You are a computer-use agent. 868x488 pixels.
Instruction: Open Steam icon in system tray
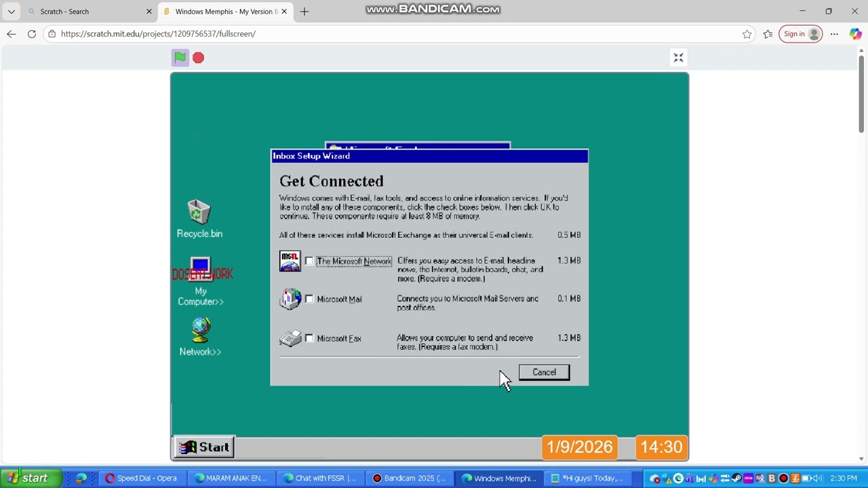736,479
